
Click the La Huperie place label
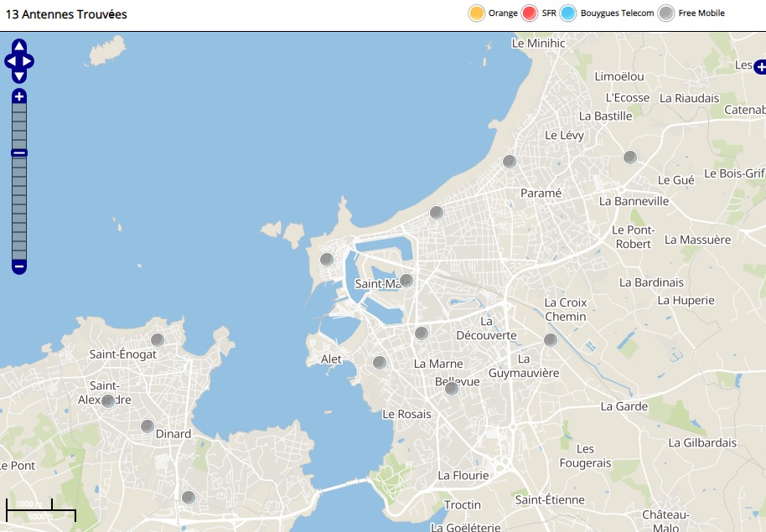tap(686, 301)
